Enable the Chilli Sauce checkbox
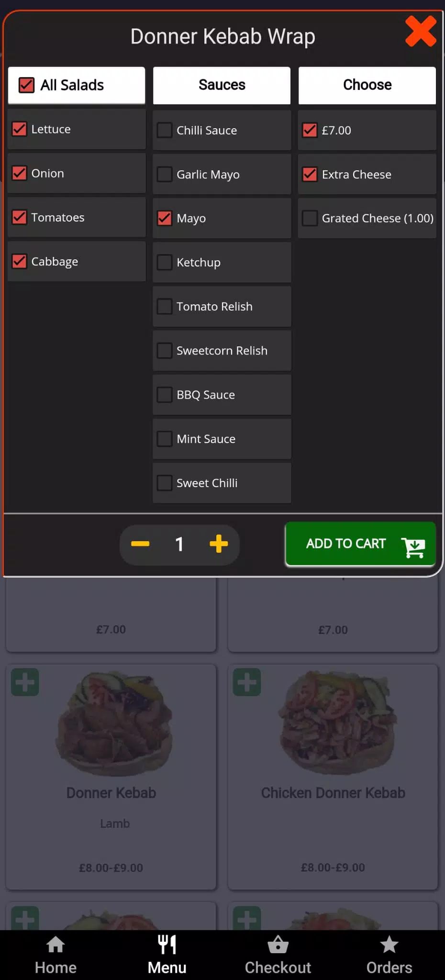 165,130
